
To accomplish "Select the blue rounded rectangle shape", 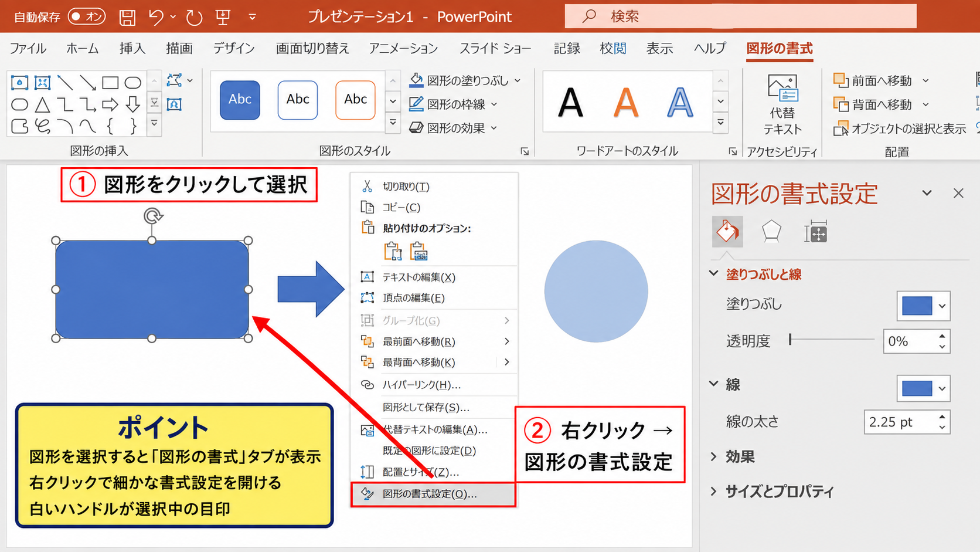I will (x=152, y=289).
